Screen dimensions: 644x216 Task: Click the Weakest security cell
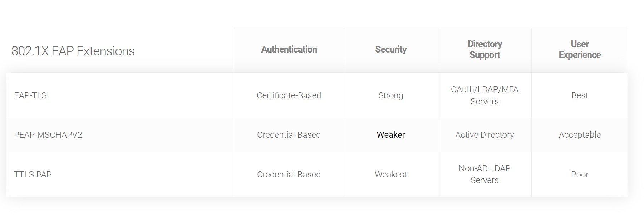point(391,175)
